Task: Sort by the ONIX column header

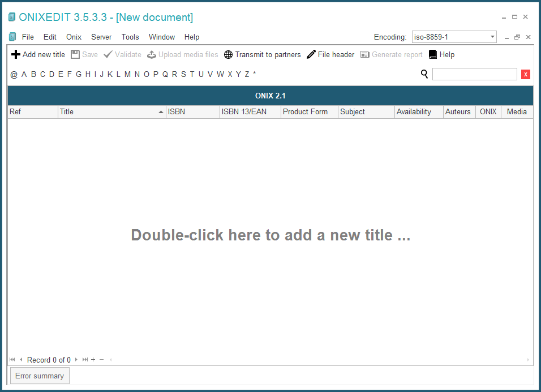Action: tap(488, 111)
